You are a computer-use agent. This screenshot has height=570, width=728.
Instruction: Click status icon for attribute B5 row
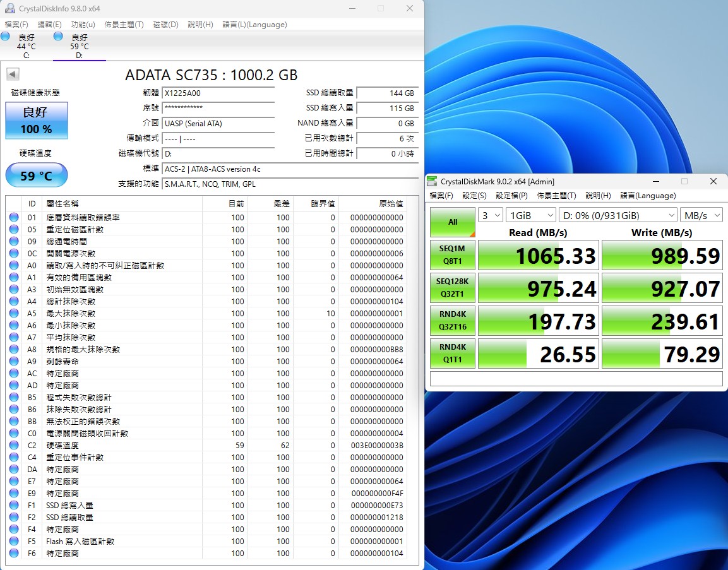(x=14, y=397)
